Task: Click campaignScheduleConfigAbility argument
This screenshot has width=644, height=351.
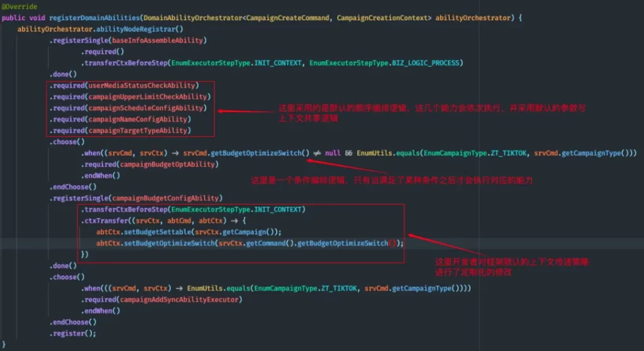Action: [146, 108]
